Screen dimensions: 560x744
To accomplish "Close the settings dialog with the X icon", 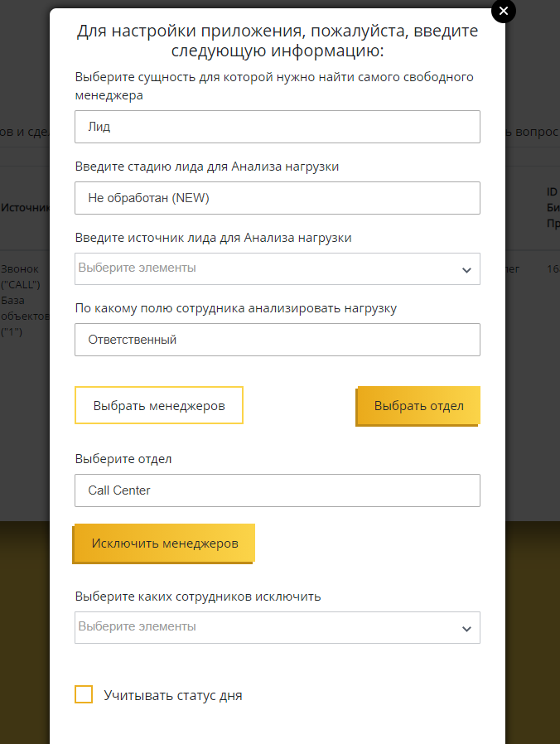I will (x=503, y=11).
